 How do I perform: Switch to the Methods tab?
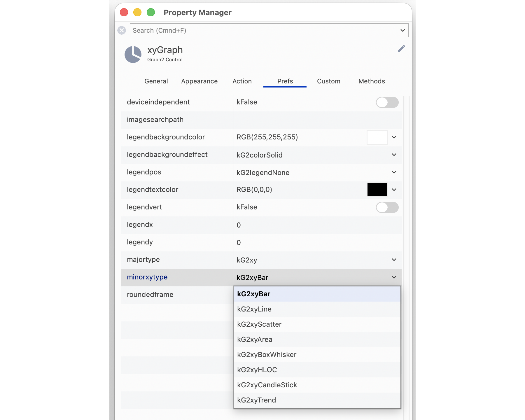372,81
